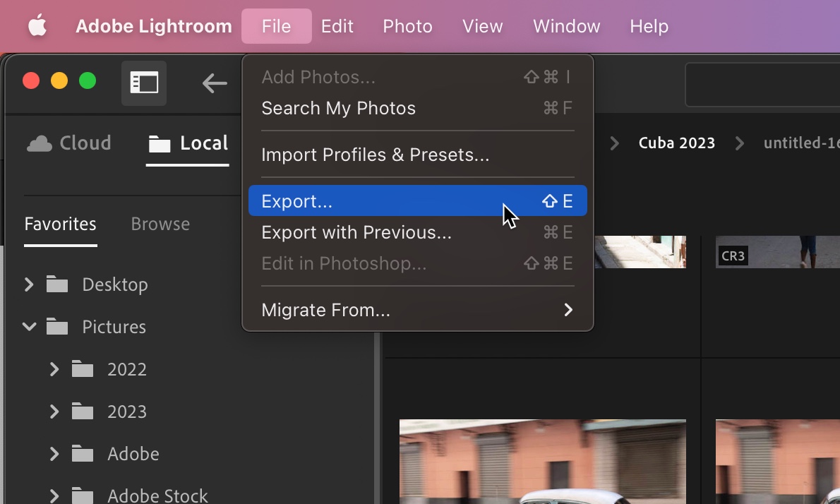840x504 pixels.
Task: Open the Adobe Stock folder
Action: pyautogui.click(x=157, y=495)
